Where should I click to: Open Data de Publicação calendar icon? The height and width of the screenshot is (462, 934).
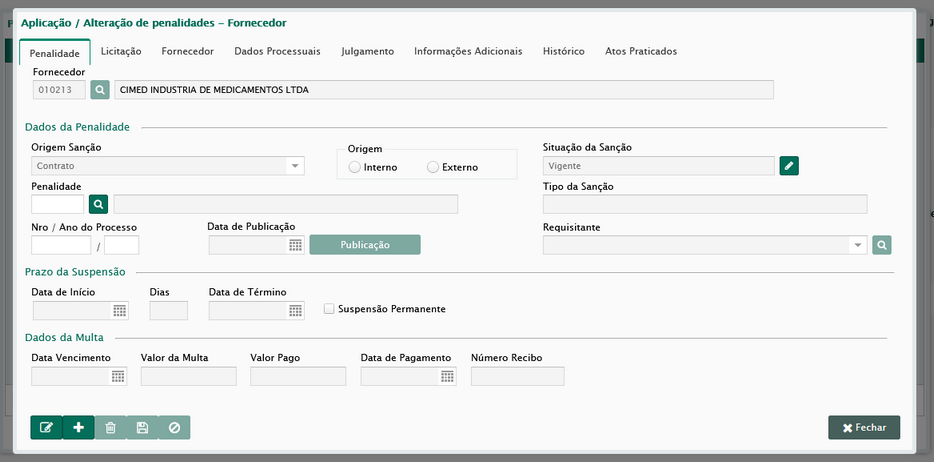point(295,245)
